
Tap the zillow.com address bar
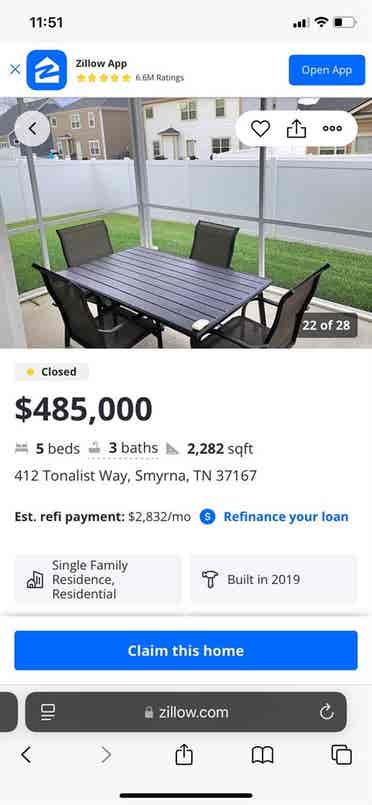186,712
